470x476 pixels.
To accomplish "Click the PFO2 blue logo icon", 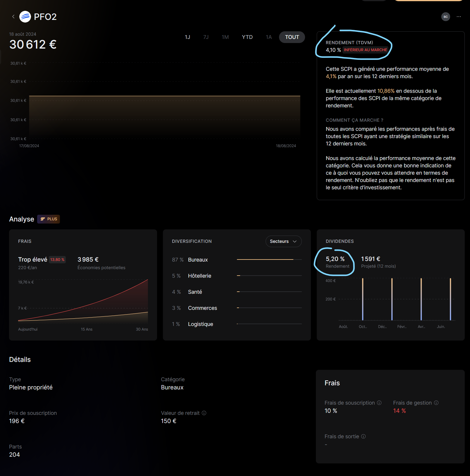I will coord(25,17).
